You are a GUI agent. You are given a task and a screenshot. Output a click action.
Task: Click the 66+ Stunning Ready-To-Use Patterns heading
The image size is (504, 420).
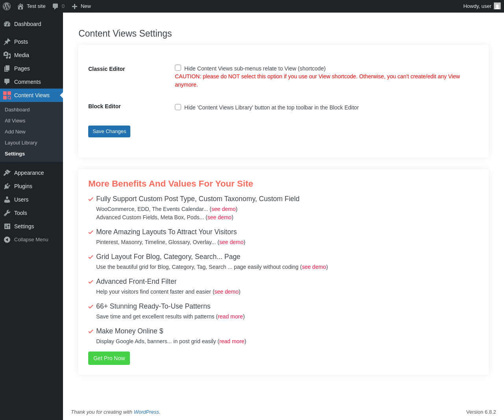click(x=153, y=306)
